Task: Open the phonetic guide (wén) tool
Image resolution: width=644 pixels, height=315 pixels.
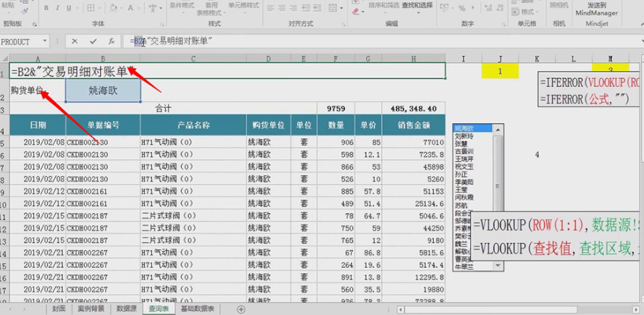Action: 152,8
